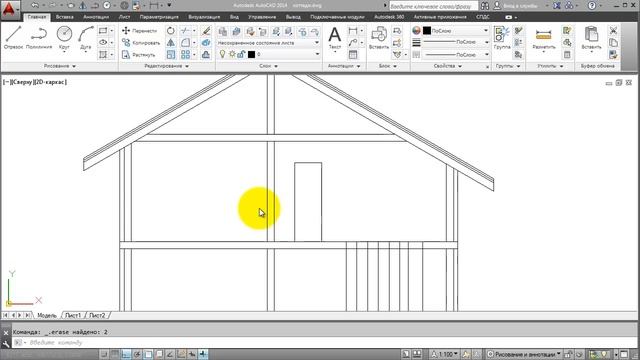Select the Rotate tool icon
This screenshot has height=360, width=640.
point(171,31)
